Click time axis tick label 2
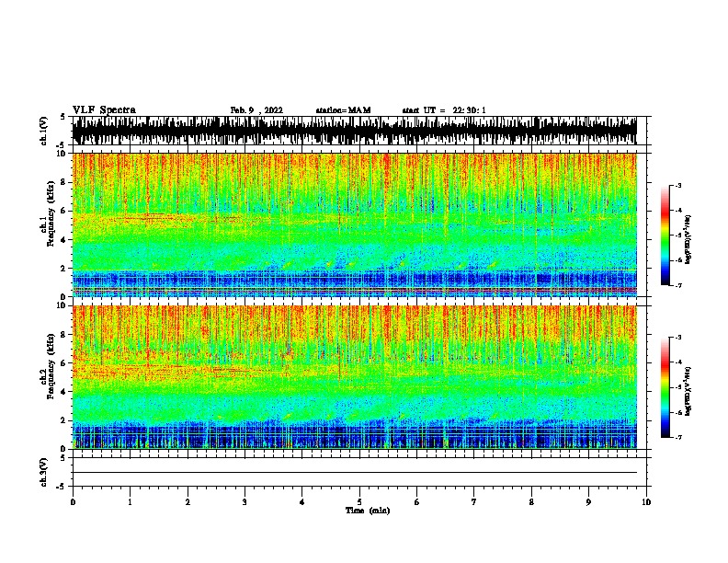 [188, 502]
